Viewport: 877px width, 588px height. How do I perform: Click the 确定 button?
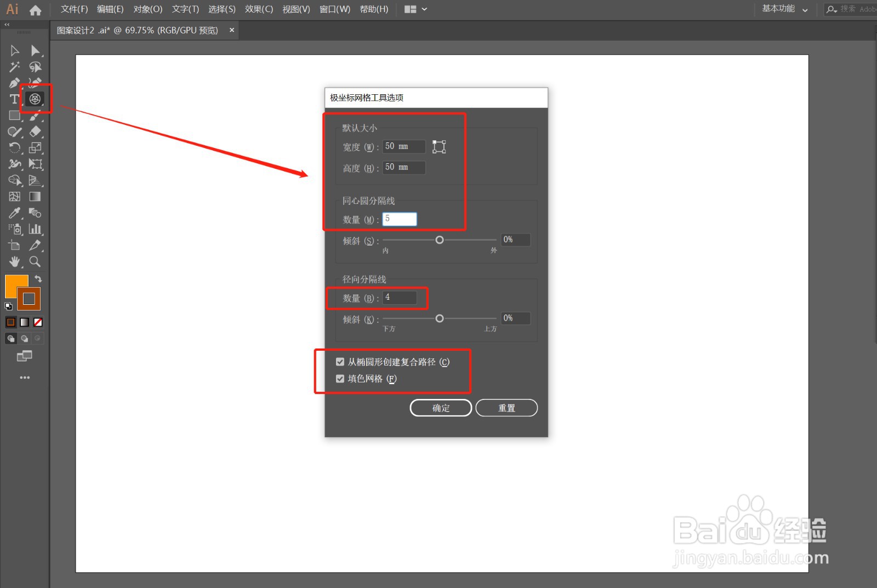pyautogui.click(x=441, y=408)
